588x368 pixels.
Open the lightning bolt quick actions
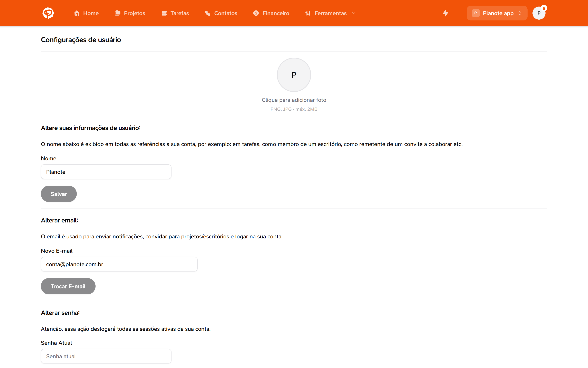(x=445, y=13)
